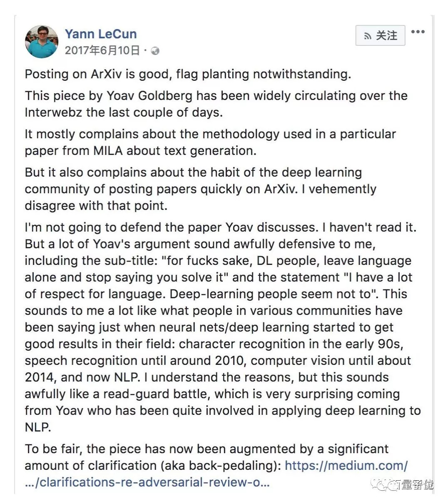
Task: Click the feed icon inside the 关注 button
Action: [x=368, y=36]
